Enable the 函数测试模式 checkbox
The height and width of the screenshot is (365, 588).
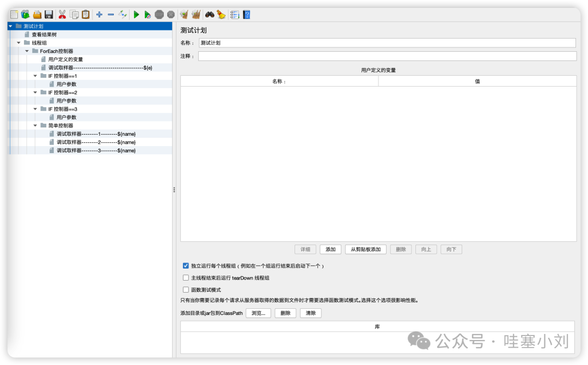[x=186, y=290]
